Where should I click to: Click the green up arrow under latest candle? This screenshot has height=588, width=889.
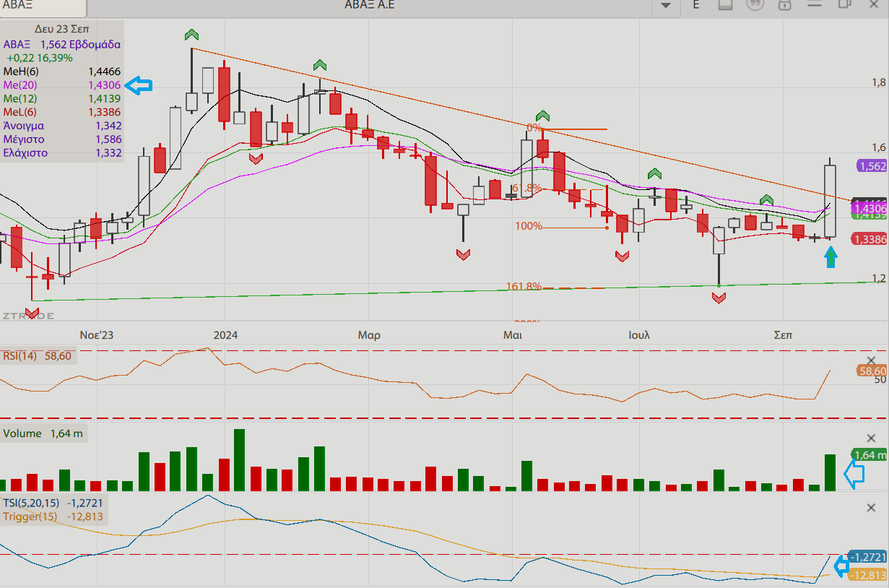(831, 256)
